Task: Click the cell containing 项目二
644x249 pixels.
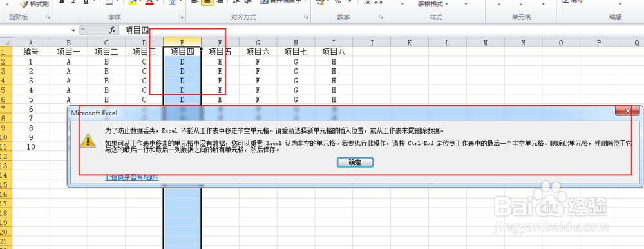Action: [x=106, y=52]
